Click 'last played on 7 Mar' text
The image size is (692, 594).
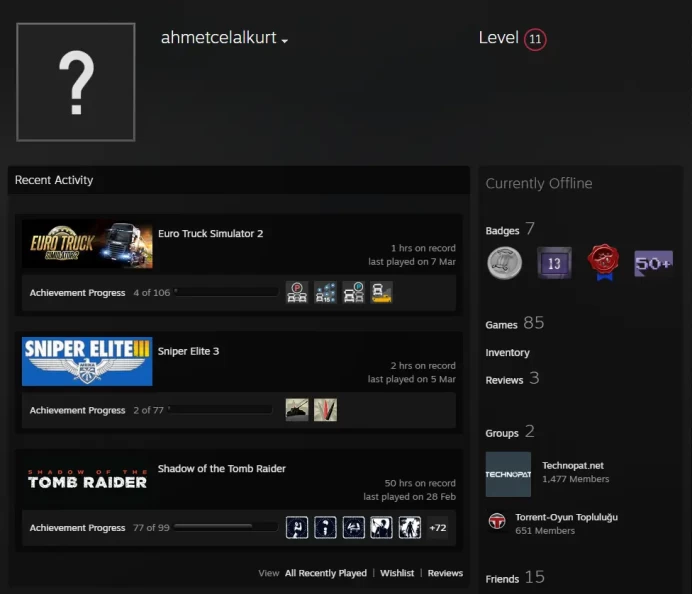tap(412, 262)
